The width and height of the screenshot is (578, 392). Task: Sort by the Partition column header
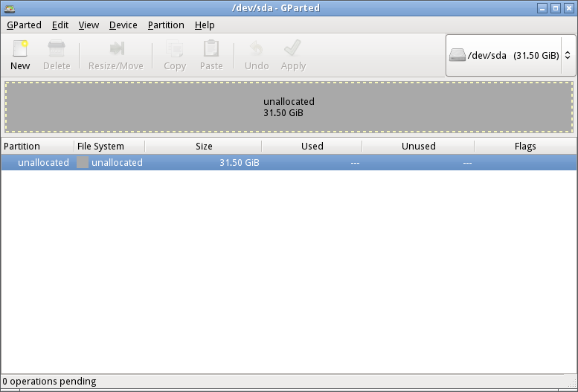pos(38,146)
